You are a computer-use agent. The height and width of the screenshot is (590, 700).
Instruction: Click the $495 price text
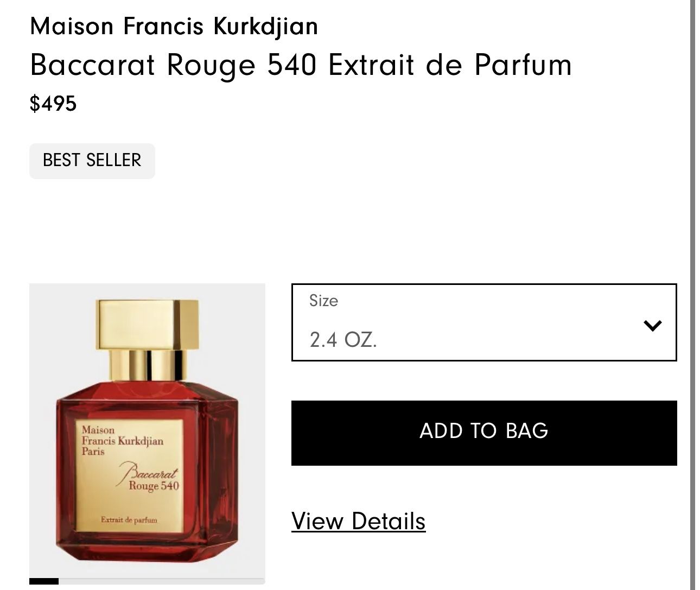point(53,103)
